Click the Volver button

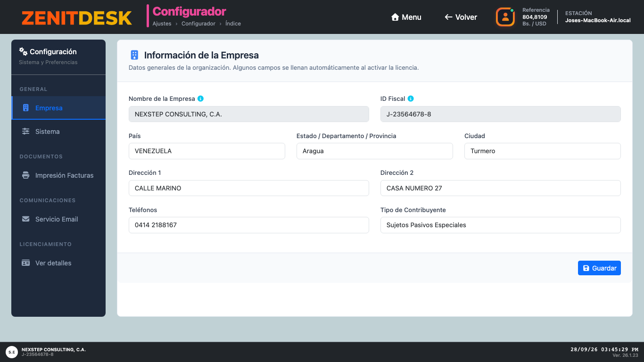click(x=461, y=17)
